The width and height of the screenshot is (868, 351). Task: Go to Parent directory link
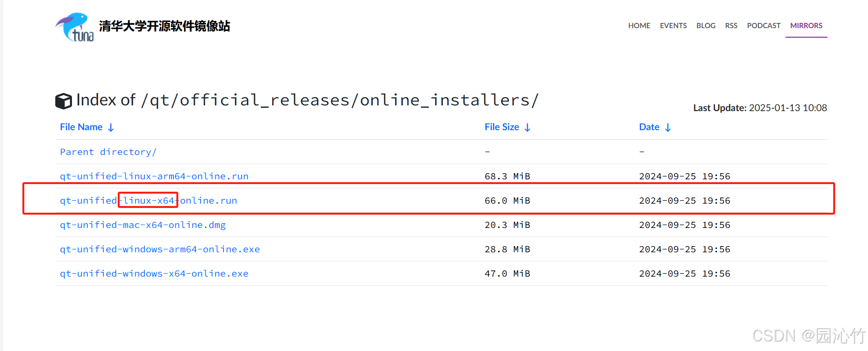108,152
